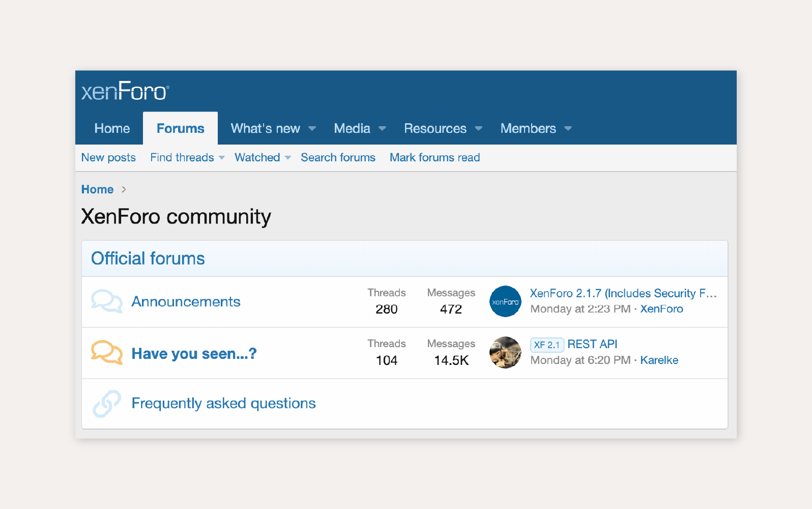Click Mark forums read
The height and width of the screenshot is (509, 812).
434,157
